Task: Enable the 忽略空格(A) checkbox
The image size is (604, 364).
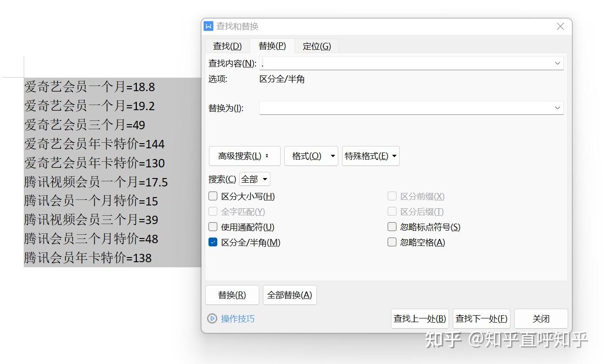Action: 392,243
